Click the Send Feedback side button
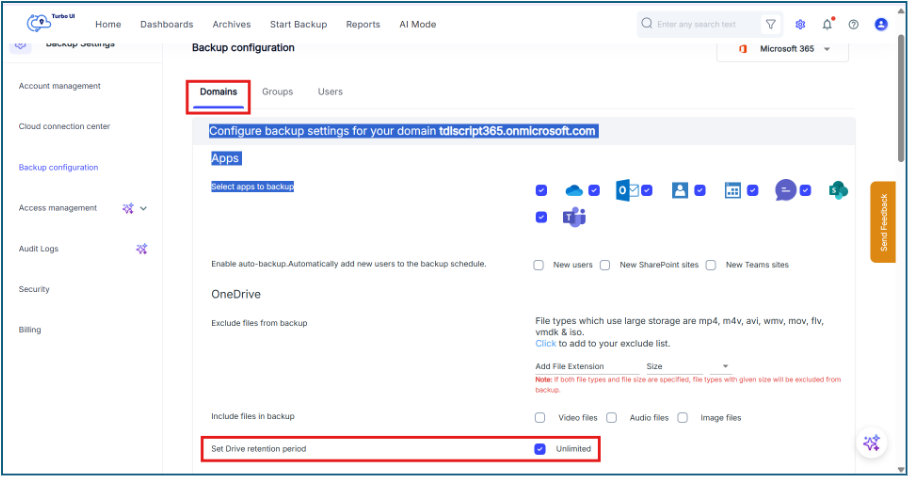Screen dimensions: 909x477 883,222
